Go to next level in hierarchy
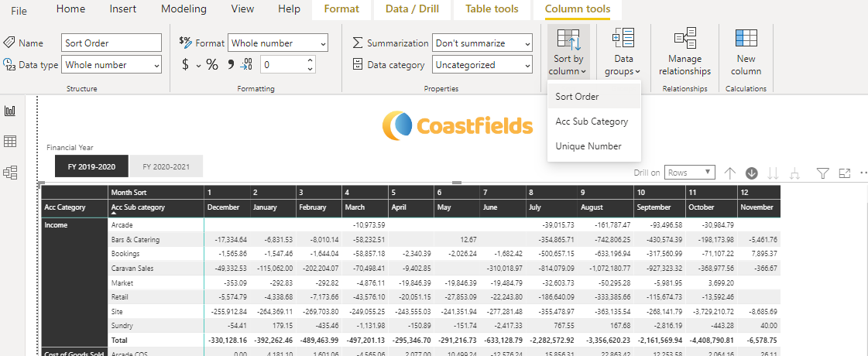The height and width of the screenshot is (356, 868). pos(774,173)
